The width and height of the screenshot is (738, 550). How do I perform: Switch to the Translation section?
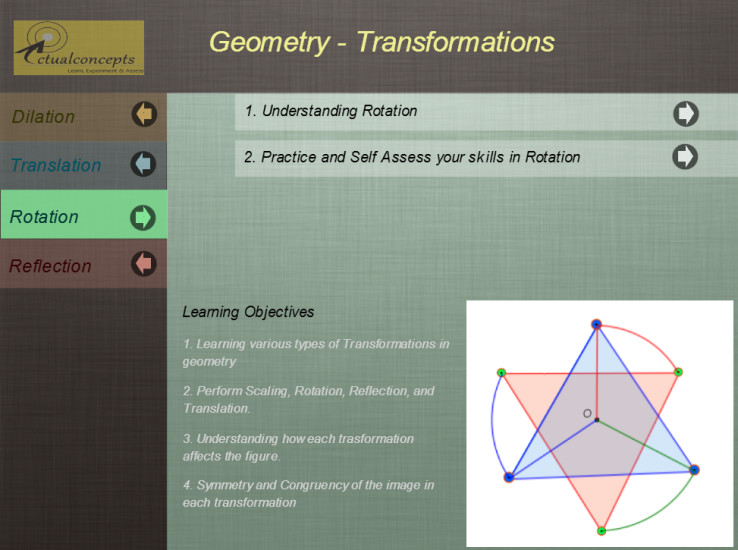pos(56,165)
